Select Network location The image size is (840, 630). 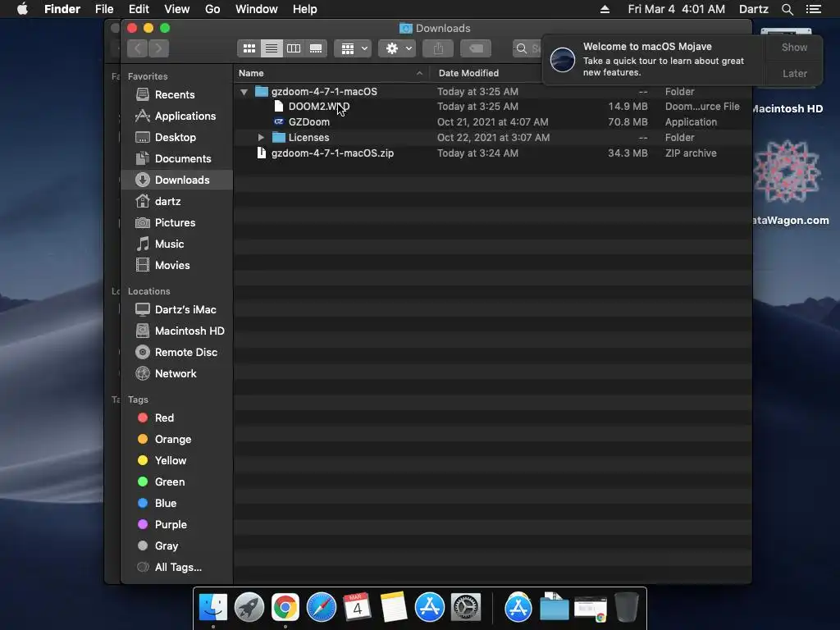[176, 374]
